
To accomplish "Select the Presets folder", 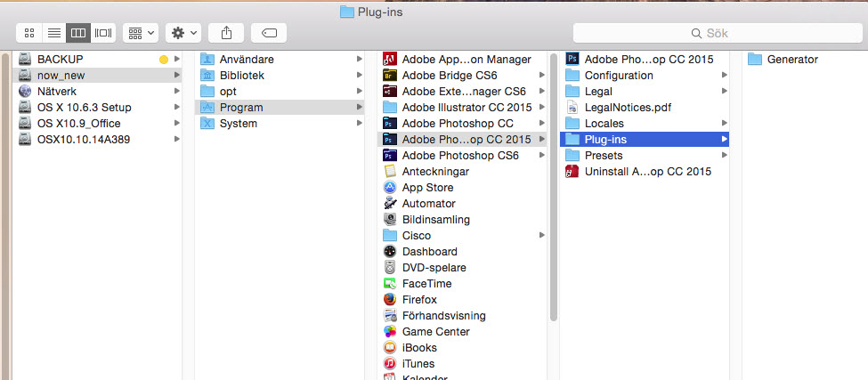I will (x=645, y=156).
